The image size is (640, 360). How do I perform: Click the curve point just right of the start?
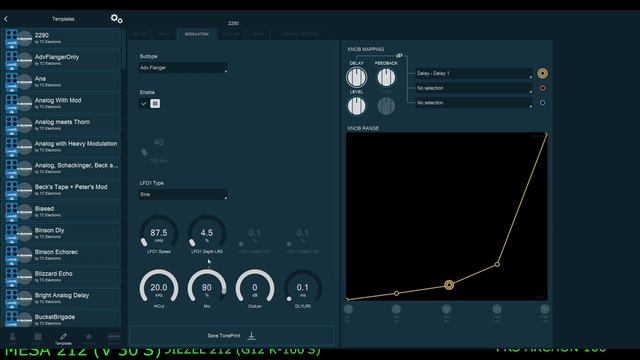(x=396, y=293)
